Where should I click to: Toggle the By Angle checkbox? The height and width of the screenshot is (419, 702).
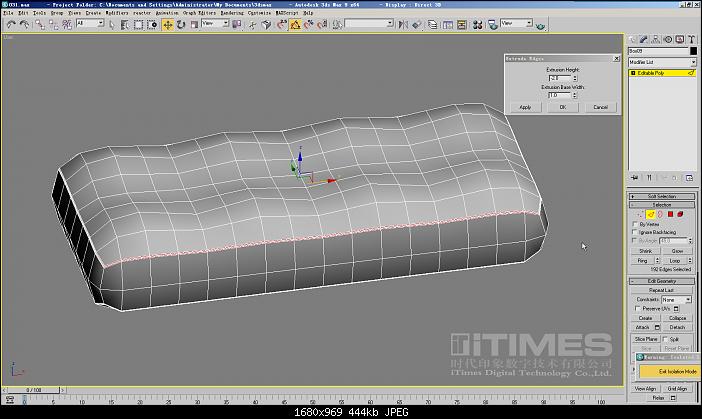point(635,240)
